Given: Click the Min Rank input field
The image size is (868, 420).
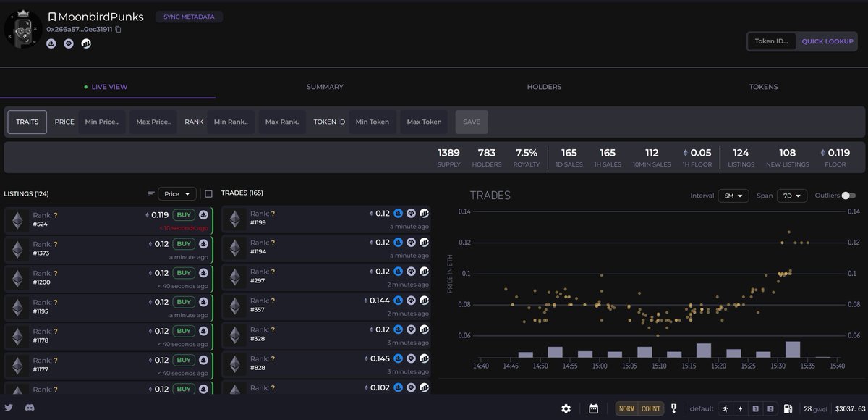Looking at the screenshot, I should (231, 122).
